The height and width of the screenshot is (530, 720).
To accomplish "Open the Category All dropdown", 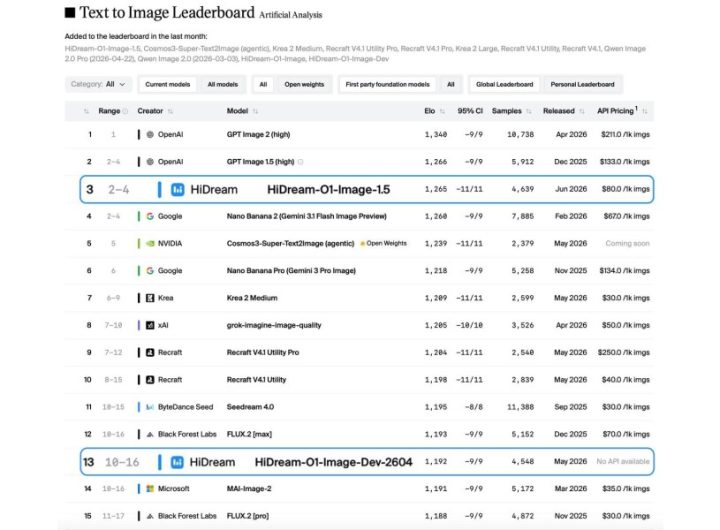I will [98, 85].
